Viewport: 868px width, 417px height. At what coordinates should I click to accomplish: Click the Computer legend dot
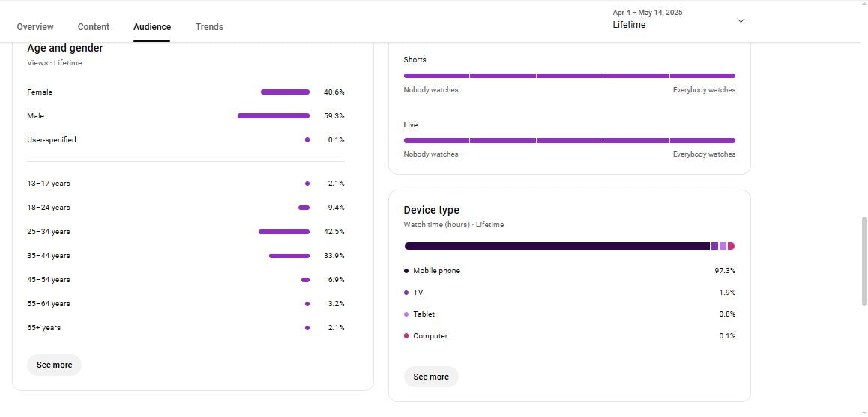(x=406, y=336)
